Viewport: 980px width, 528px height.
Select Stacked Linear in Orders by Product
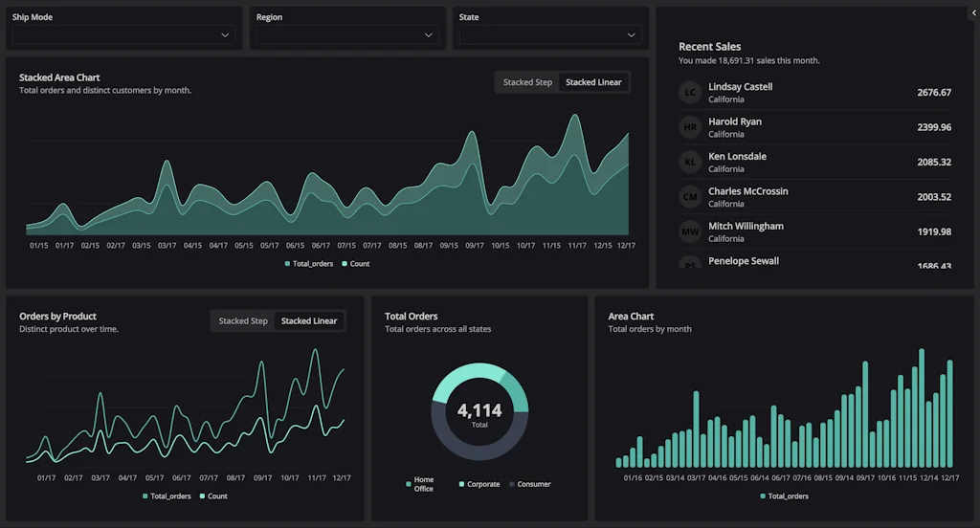click(x=309, y=321)
